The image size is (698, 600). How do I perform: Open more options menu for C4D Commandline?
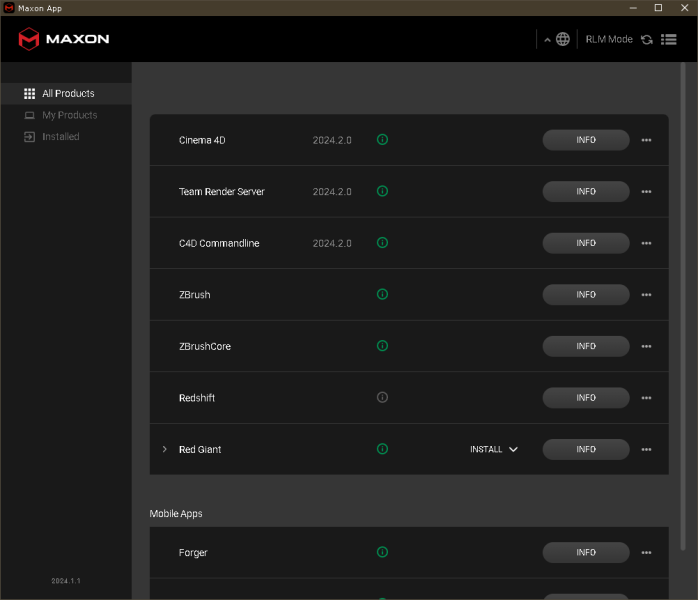pyautogui.click(x=646, y=243)
